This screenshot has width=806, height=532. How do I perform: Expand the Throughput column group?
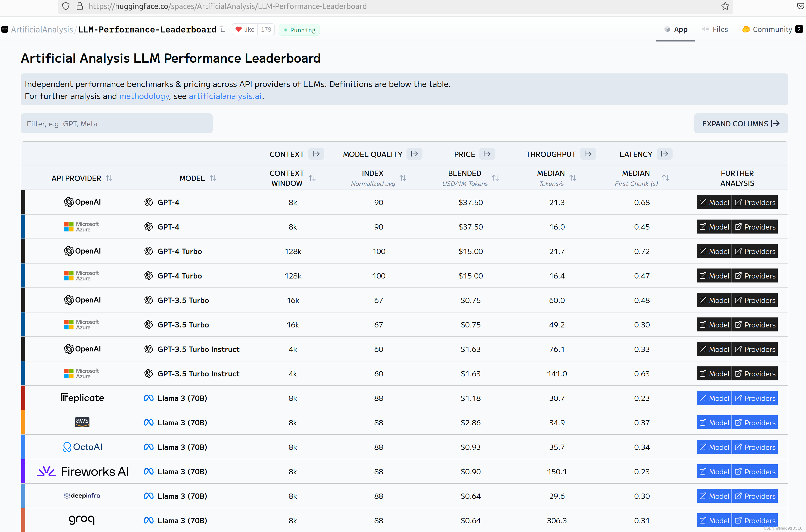tap(588, 154)
